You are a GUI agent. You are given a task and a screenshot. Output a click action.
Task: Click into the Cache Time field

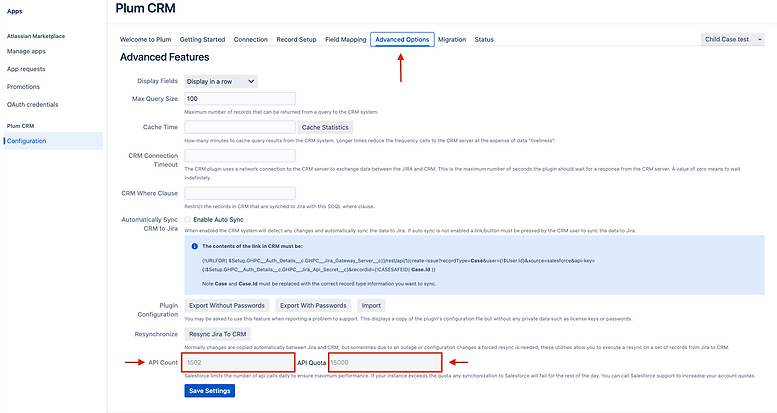tap(240, 127)
